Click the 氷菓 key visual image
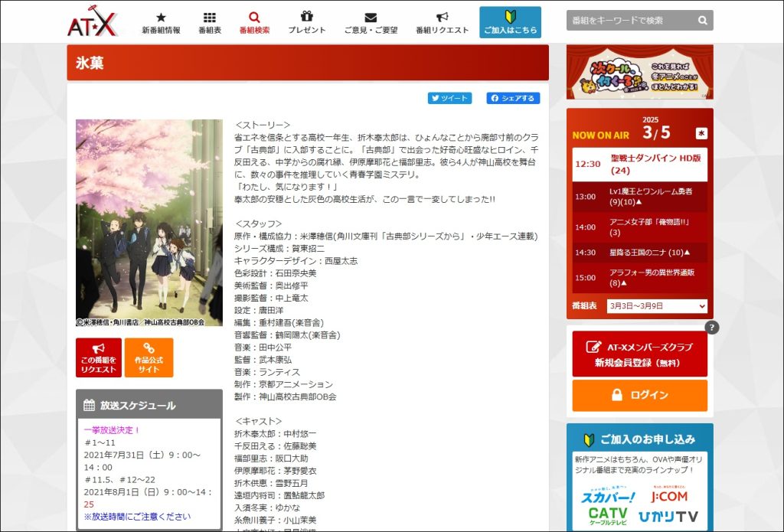Screen dimensions: 784x532 tap(149, 222)
